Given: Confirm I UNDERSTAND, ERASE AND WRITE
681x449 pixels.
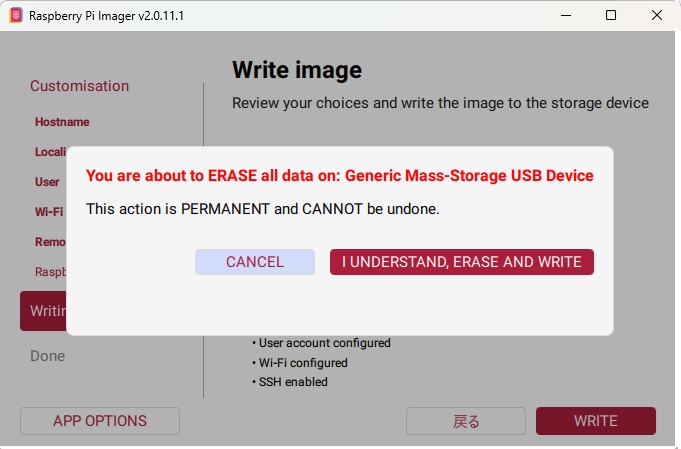Looking at the screenshot, I should tap(462, 262).
